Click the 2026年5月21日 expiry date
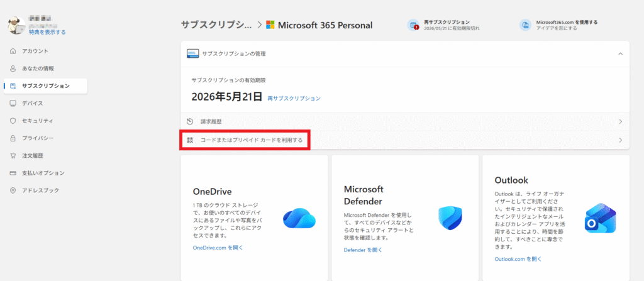 point(226,97)
